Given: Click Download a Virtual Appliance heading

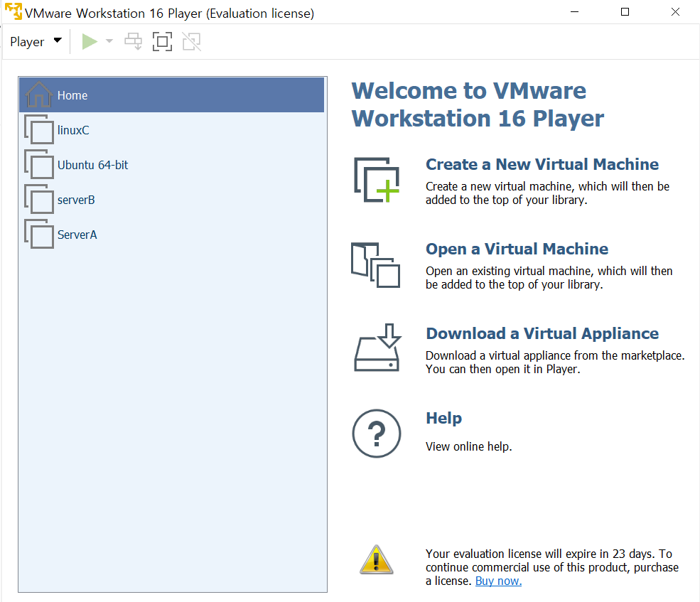Looking at the screenshot, I should point(542,333).
